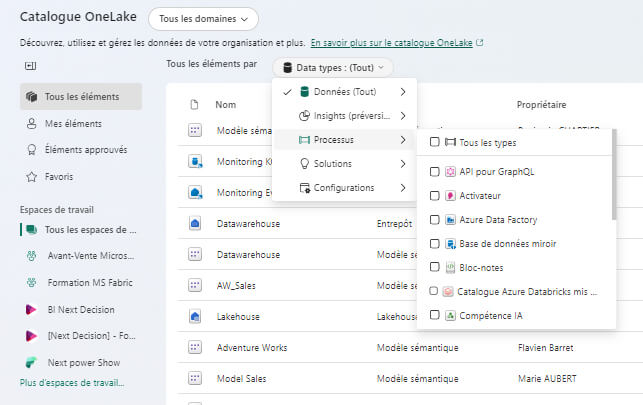Open Plus d'espaces de travail... link
The image size is (643, 405).
pyautogui.click(x=72, y=383)
